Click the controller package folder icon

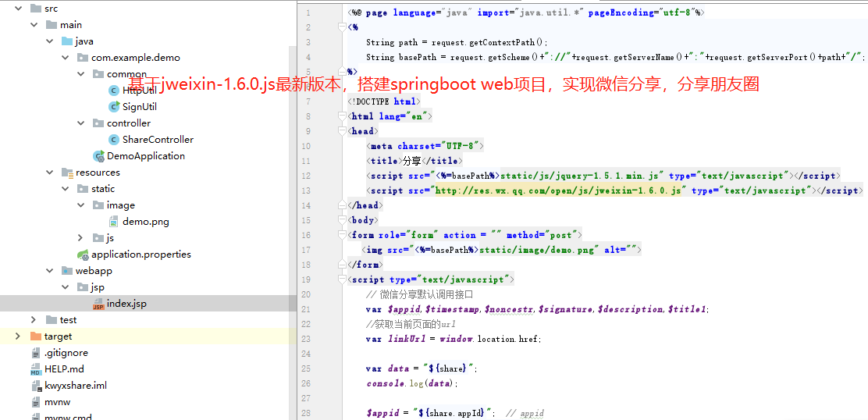pyautogui.click(x=98, y=123)
